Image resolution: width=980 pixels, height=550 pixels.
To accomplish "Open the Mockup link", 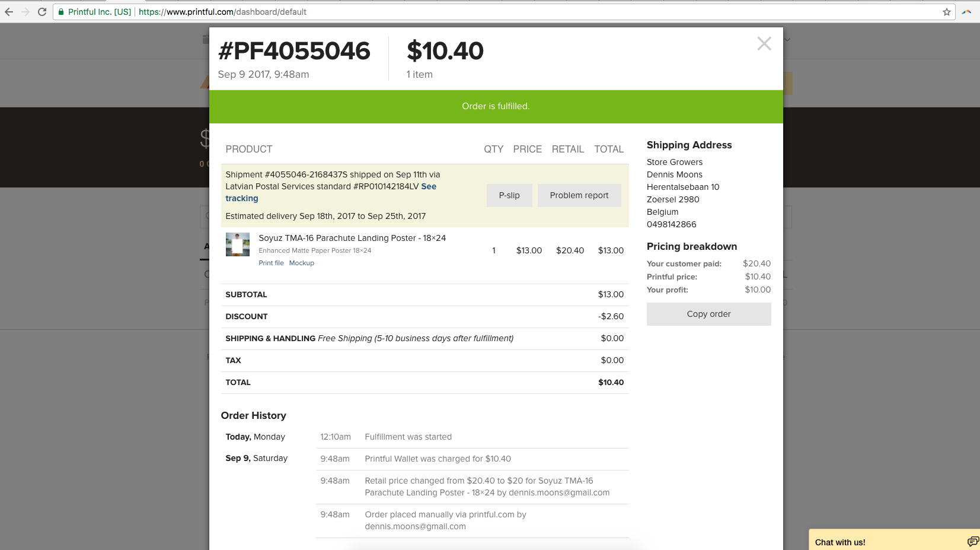I will pyautogui.click(x=302, y=263).
